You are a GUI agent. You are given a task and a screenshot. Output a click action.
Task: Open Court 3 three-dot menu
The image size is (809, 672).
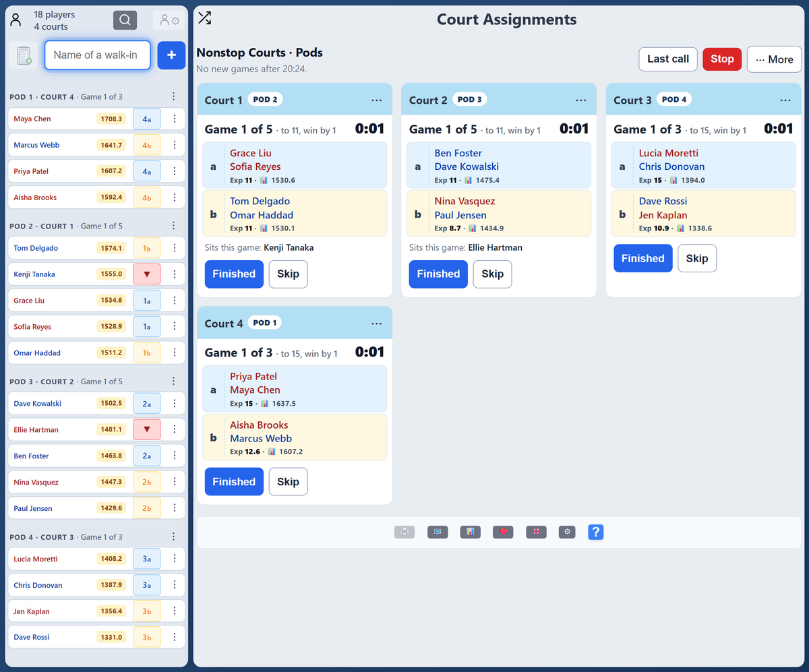[785, 100]
